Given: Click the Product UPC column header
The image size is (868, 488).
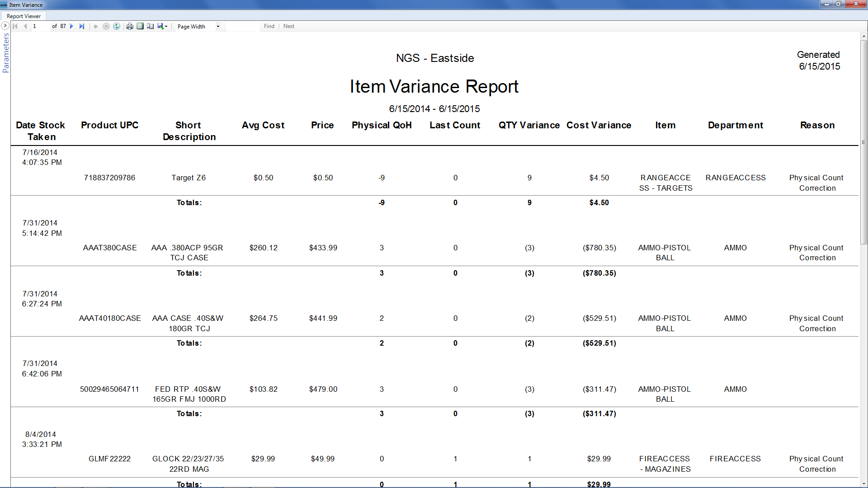Looking at the screenshot, I should (110, 125).
